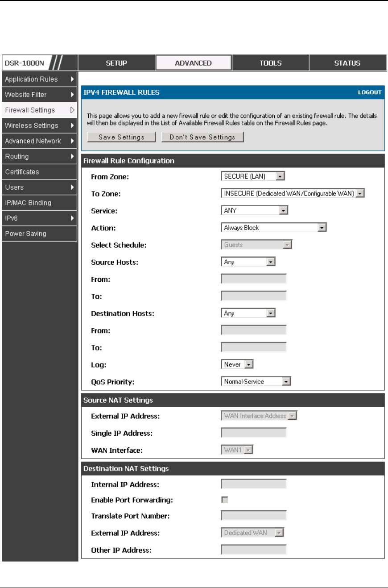Expand the Application Rules submenu arrow
Viewport: 388px width, 588px height.
point(72,79)
